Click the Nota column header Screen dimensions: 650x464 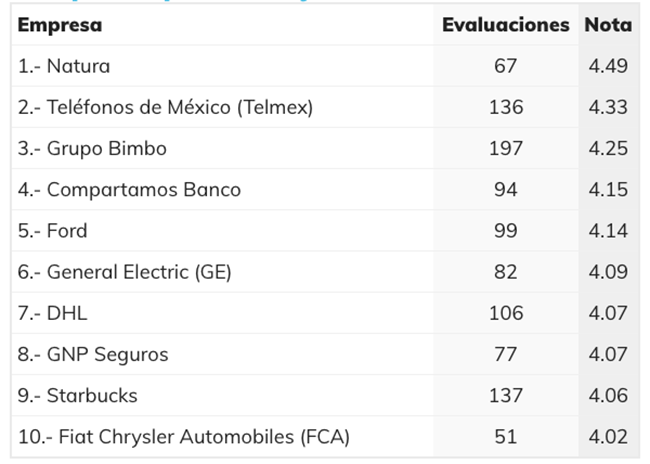pyautogui.click(x=608, y=25)
